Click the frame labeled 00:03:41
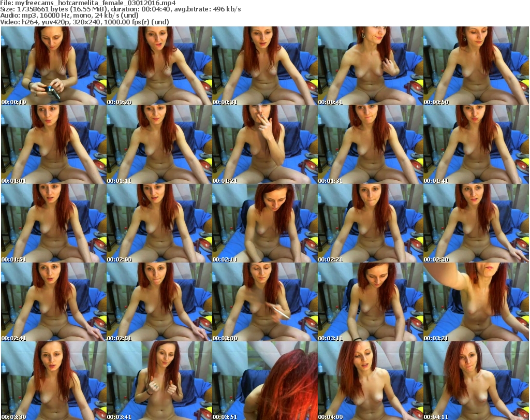 pyautogui.click(x=159, y=381)
